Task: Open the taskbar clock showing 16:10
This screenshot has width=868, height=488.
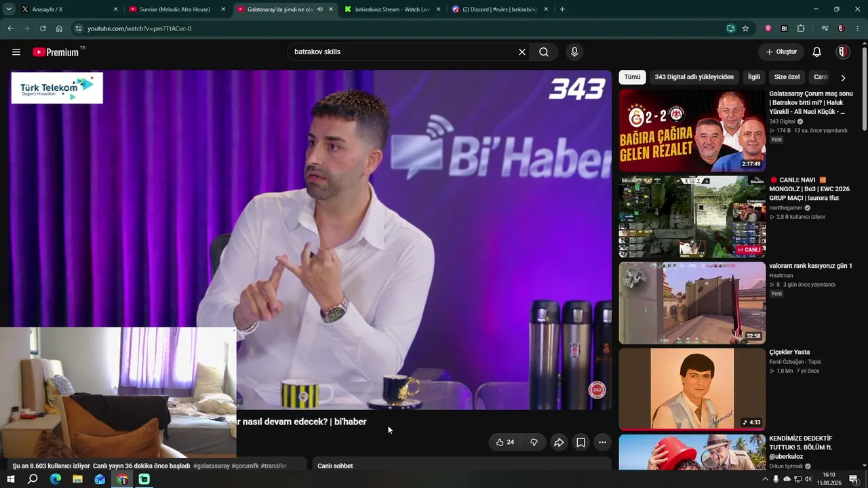Action: click(829, 479)
